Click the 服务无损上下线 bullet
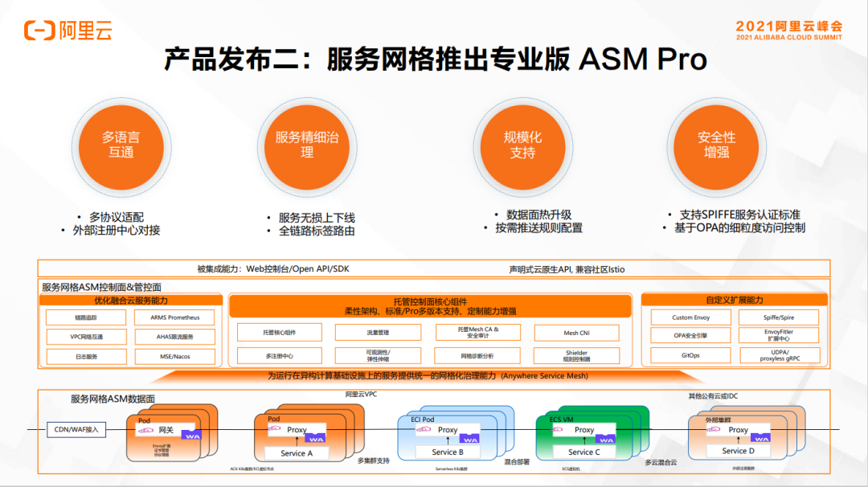 (317, 218)
